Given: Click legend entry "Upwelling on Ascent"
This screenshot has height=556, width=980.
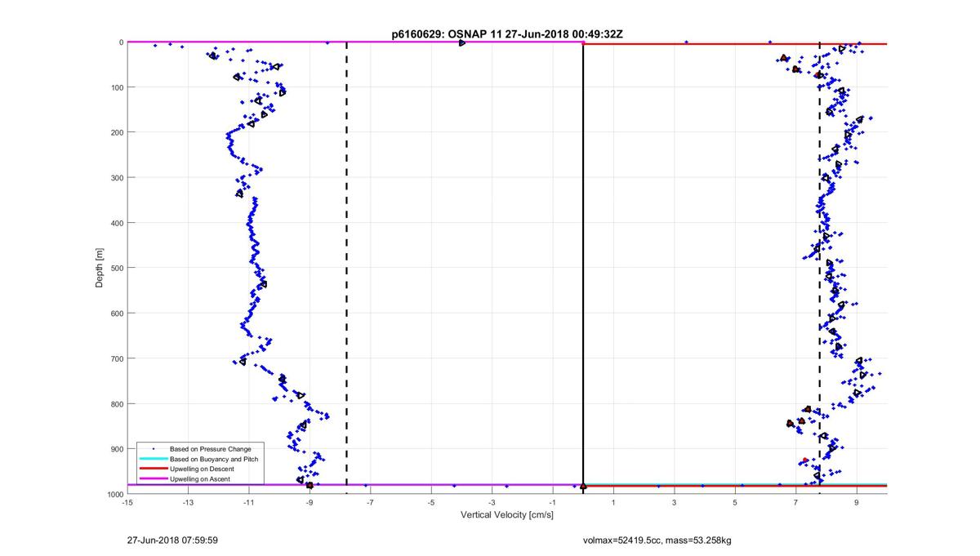Looking at the screenshot, I should point(200,478).
